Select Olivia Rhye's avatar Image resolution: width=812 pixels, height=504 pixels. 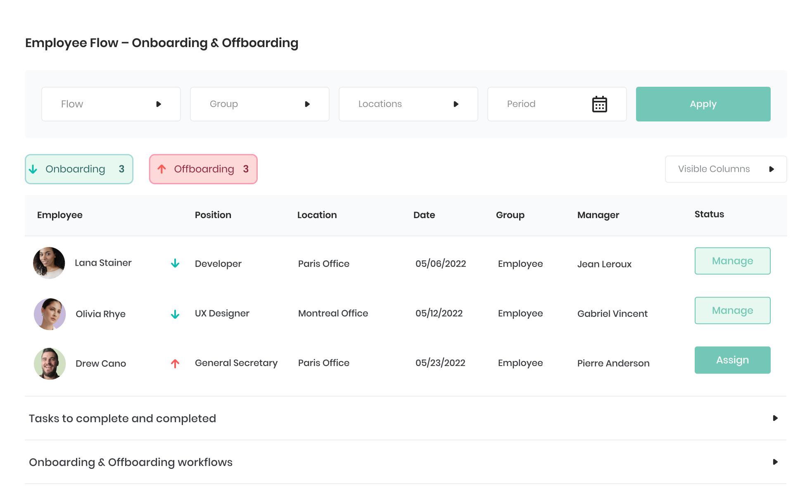50,314
